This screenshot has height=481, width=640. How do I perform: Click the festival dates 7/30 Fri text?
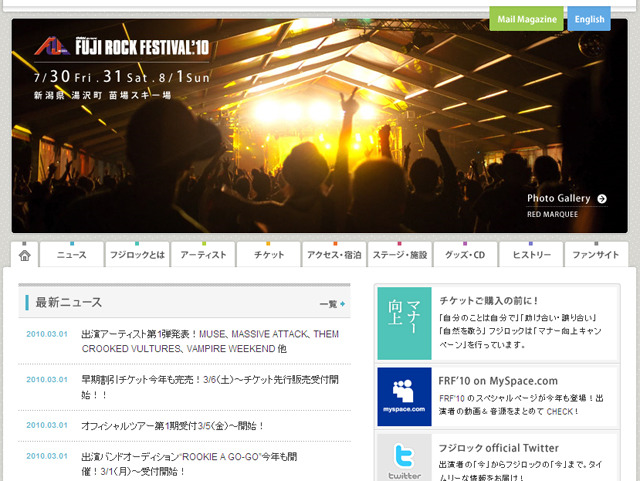[122, 76]
